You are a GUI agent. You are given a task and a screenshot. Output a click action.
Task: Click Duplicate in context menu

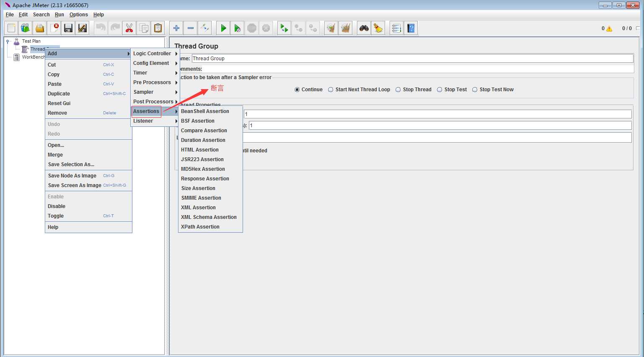click(88, 94)
